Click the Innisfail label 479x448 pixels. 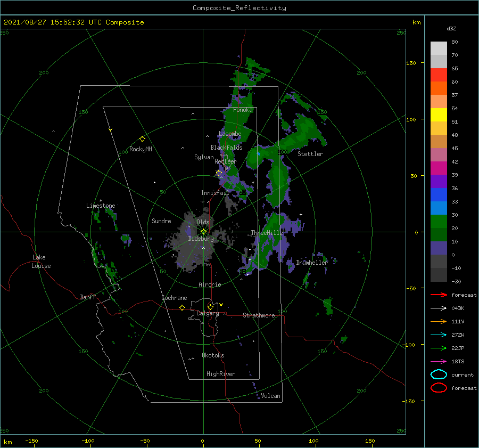pos(215,193)
